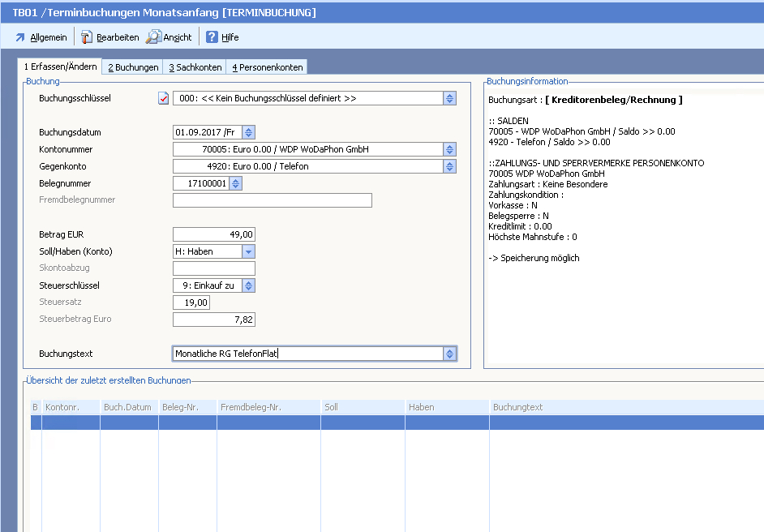764x532 pixels.
Task: Switch to the 3 Sachkonten tab
Action: click(x=195, y=67)
